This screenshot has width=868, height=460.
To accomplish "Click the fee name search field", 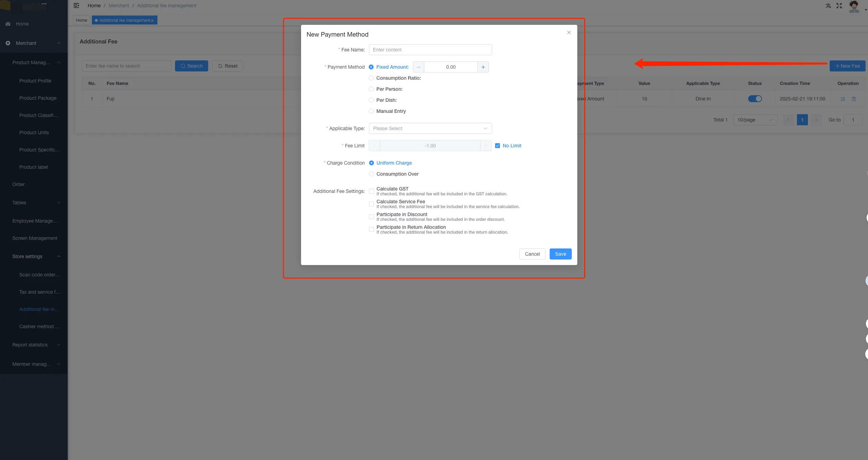I will point(126,66).
